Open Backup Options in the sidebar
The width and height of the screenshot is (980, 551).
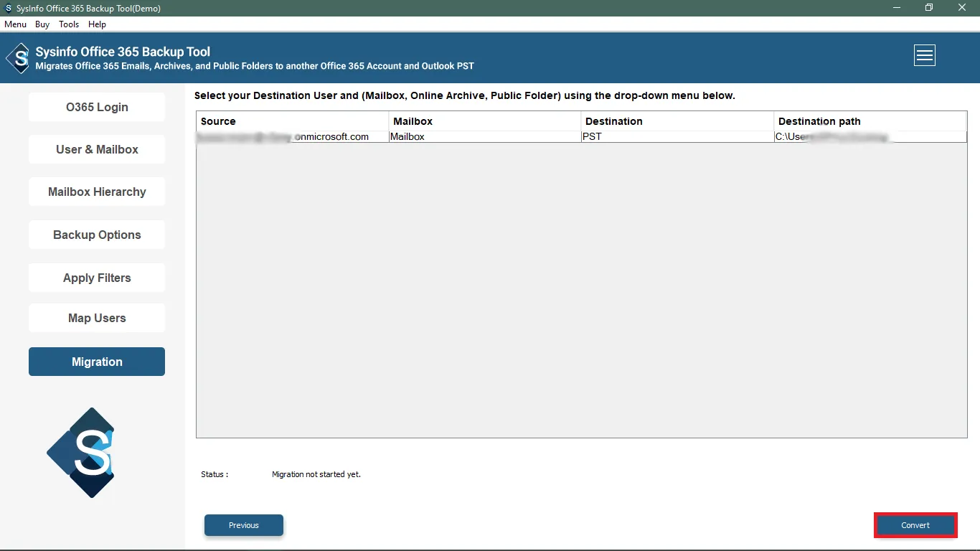coord(97,235)
